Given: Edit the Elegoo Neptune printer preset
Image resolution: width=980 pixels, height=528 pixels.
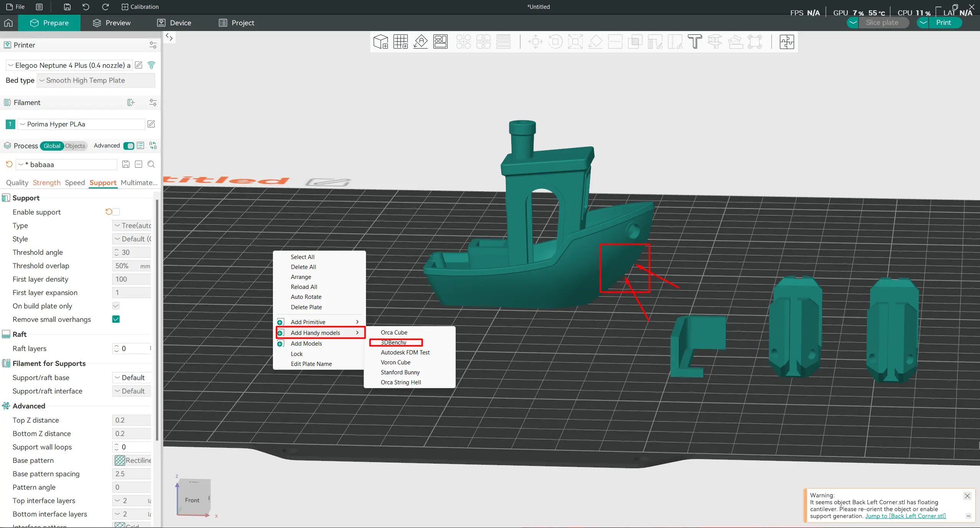Looking at the screenshot, I should (x=139, y=65).
